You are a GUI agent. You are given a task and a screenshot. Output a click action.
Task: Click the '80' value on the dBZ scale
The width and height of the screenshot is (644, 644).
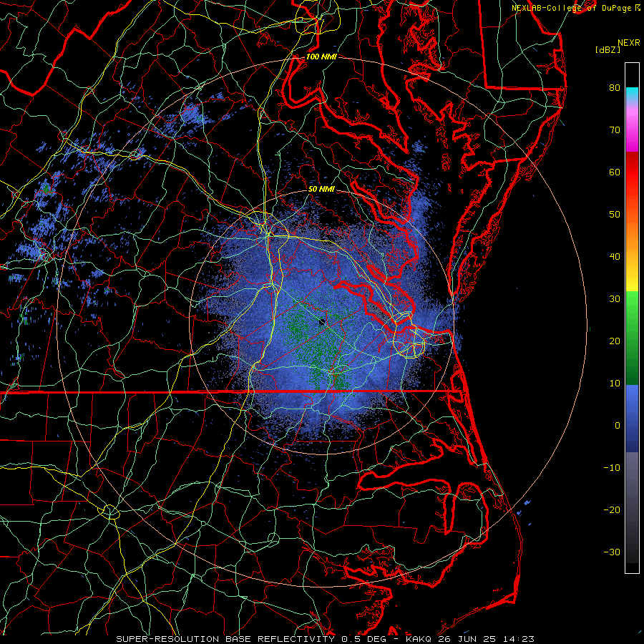(615, 88)
